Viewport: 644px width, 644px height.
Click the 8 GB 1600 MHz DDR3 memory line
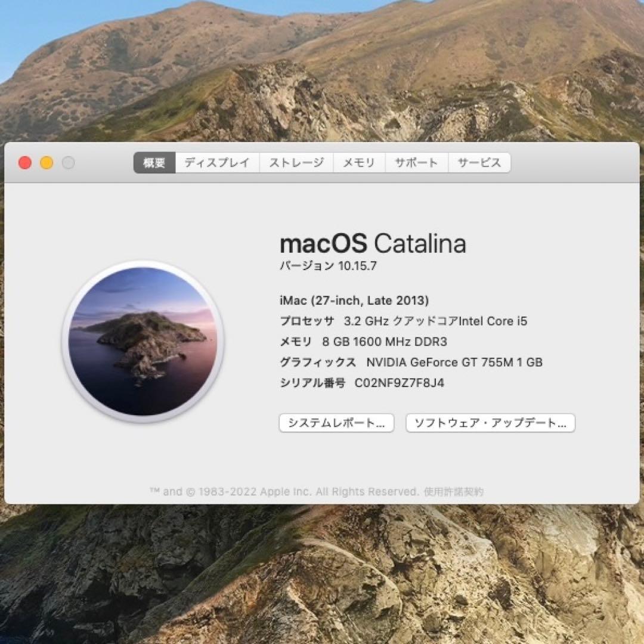pyautogui.click(x=364, y=342)
